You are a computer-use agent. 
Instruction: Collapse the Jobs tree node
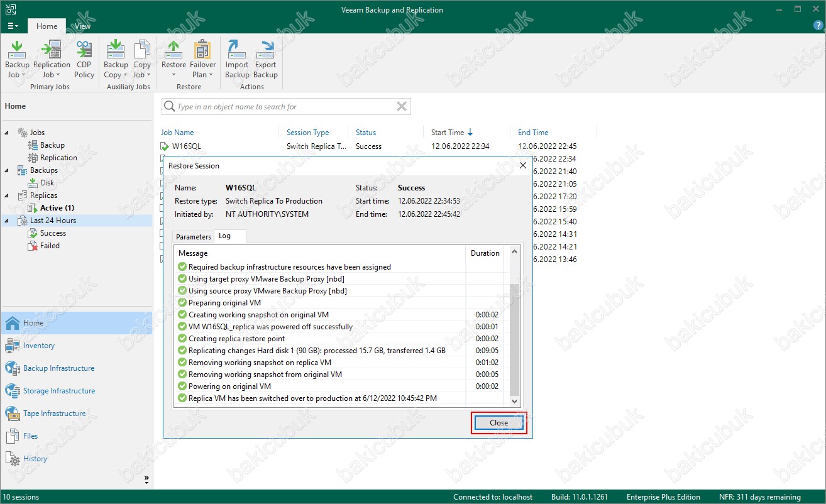[x=8, y=133]
